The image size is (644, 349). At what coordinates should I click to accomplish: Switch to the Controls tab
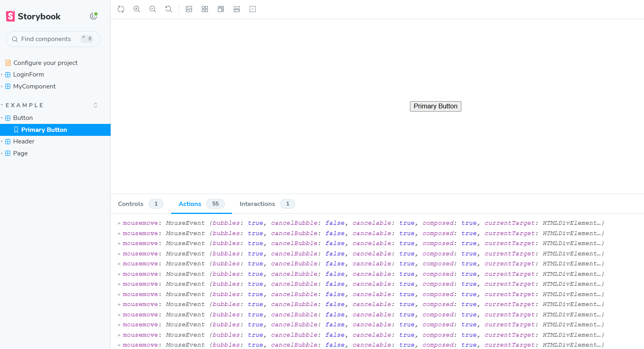pos(141,204)
